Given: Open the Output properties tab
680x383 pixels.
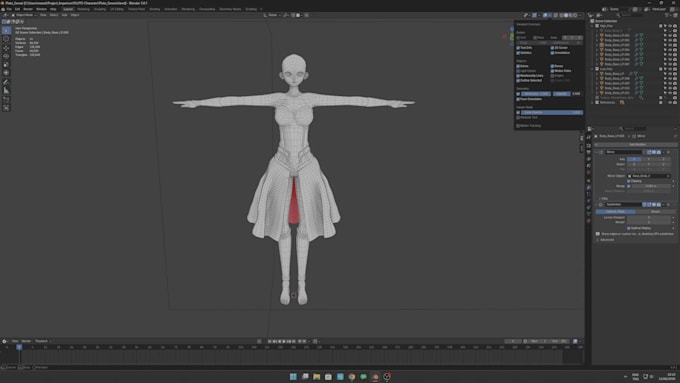Looking at the screenshot, I should coord(588,152).
